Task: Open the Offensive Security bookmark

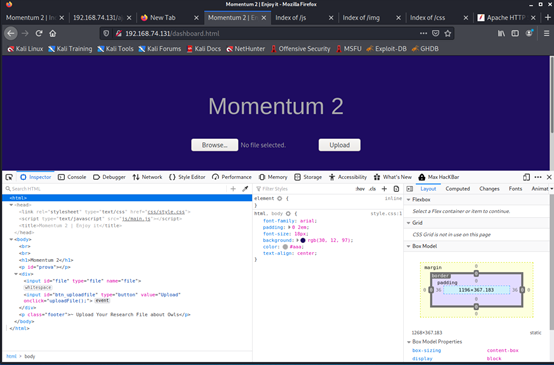Action: (300, 49)
